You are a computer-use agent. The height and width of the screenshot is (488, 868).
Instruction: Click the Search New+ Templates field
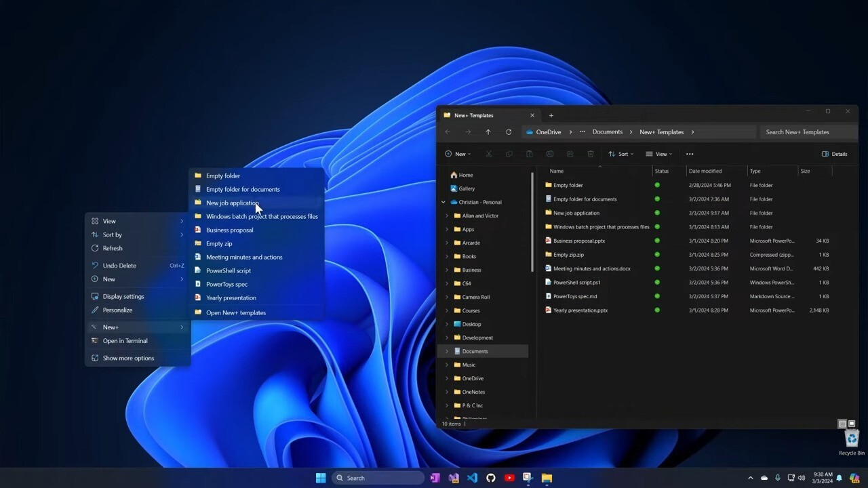pyautogui.click(x=807, y=132)
